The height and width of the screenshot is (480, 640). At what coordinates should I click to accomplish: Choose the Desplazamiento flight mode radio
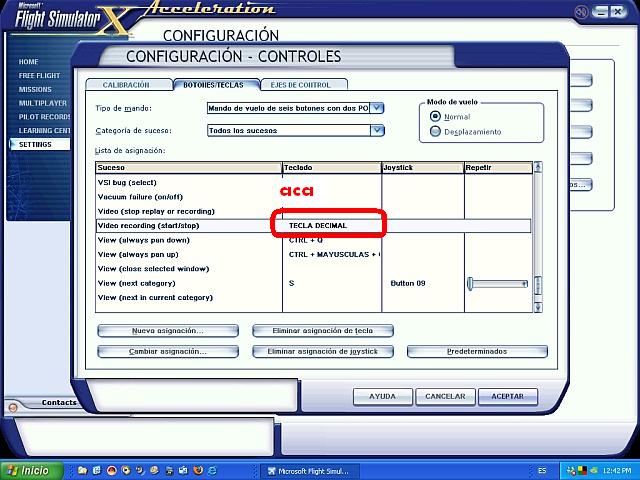435,131
